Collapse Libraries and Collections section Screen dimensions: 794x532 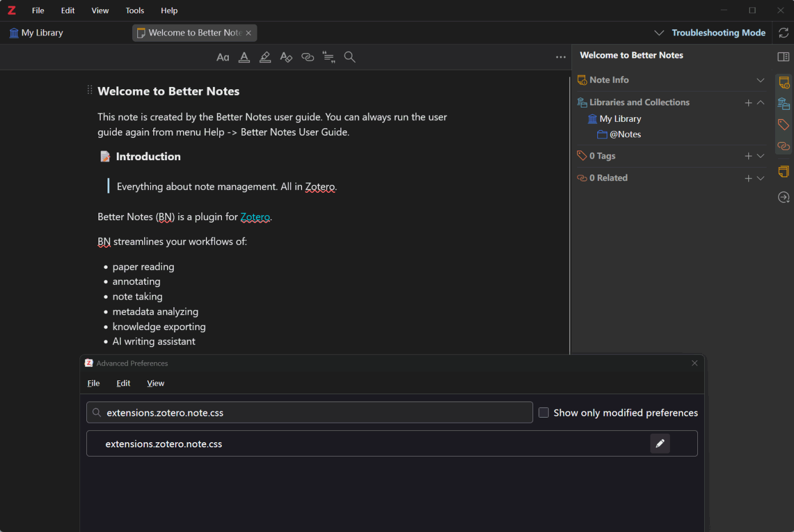(x=761, y=102)
